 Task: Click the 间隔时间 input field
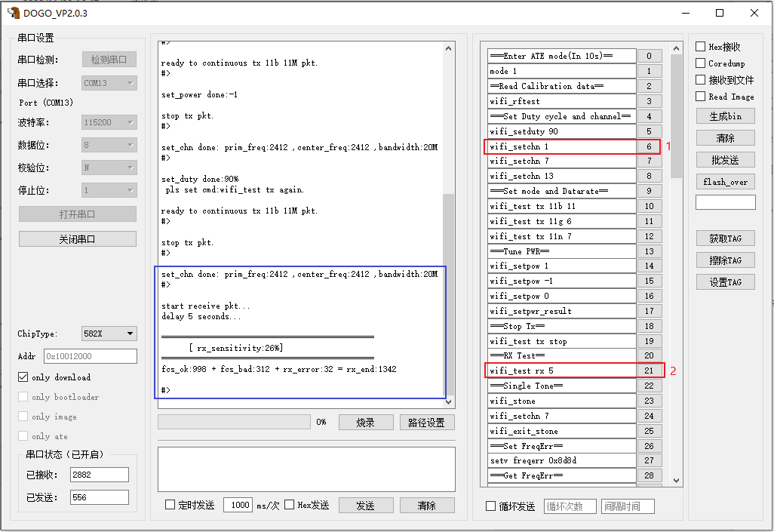pyautogui.click(x=628, y=506)
